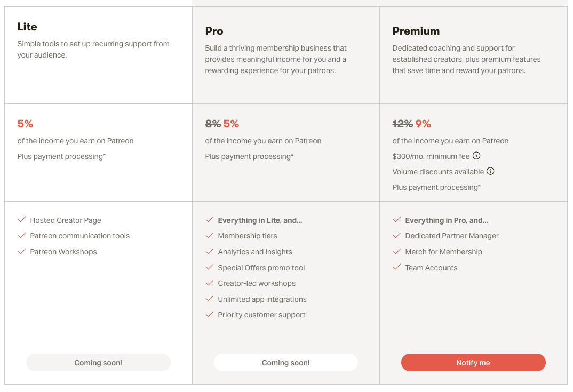Click checkmark next to Analytics and Insights
This screenshot has height=392, width=573.
[210, 252]
